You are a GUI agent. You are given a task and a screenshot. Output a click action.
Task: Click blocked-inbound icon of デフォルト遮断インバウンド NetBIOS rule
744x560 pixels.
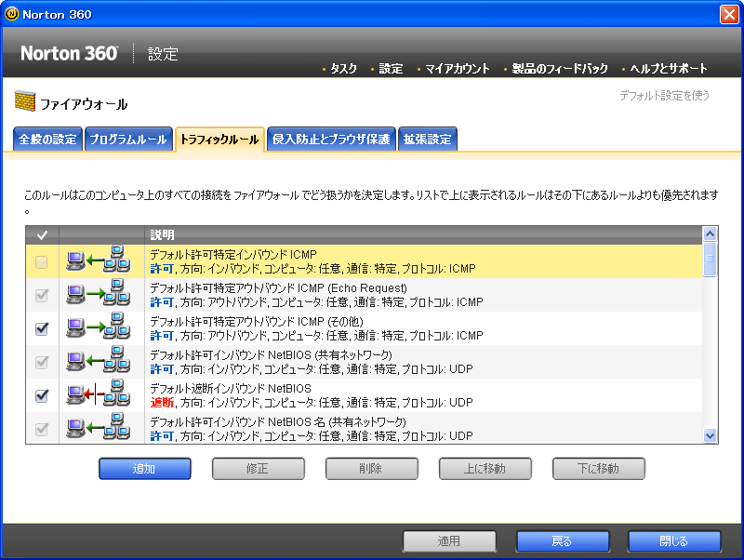[x=99, y=393]
